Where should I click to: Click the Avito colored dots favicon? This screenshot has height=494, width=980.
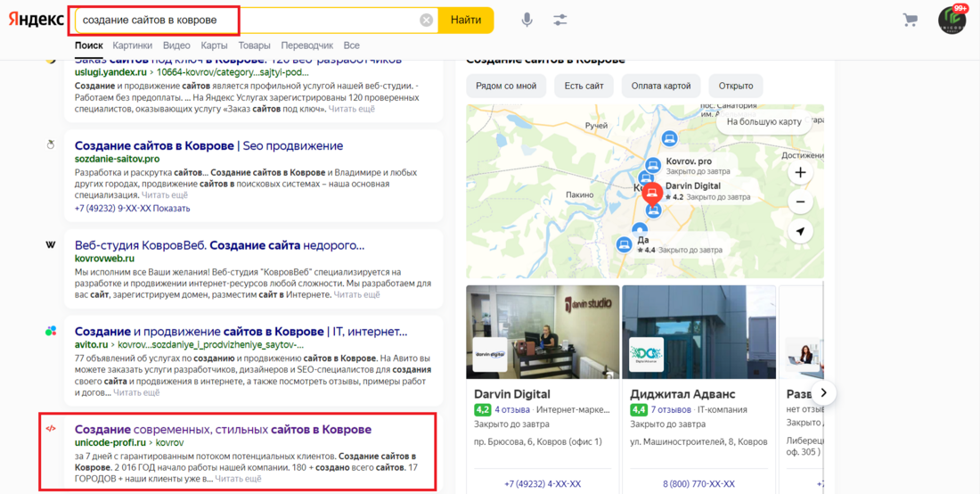pos(52,331)
